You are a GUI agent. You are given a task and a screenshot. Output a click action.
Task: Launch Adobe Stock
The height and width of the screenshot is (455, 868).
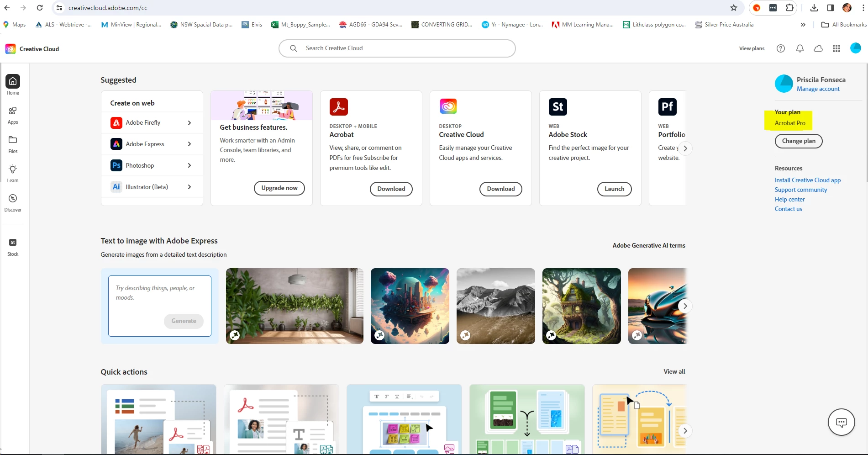click(x=615, y=189)
